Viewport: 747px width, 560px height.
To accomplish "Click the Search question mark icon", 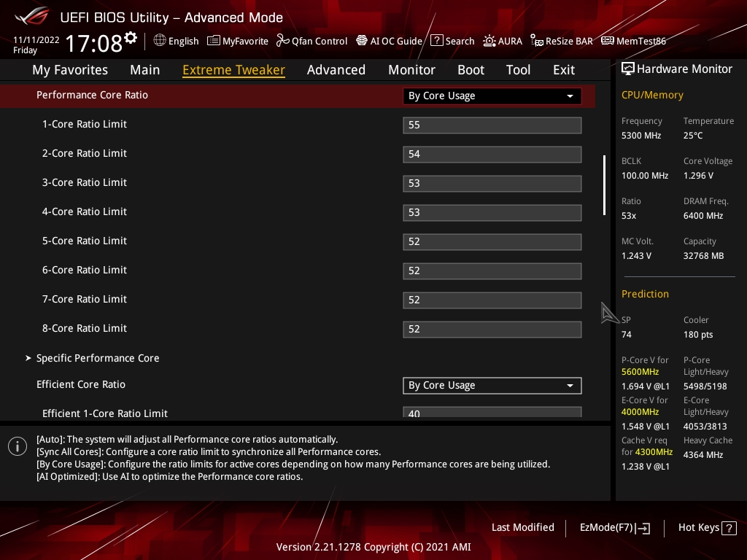I will pos(436,41).
